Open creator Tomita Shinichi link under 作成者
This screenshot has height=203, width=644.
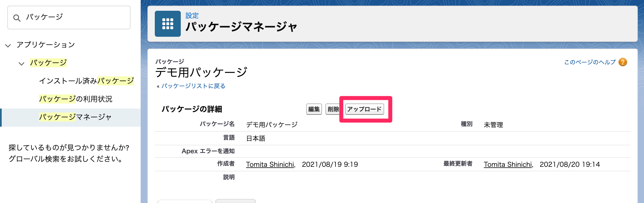pos(271,165)
